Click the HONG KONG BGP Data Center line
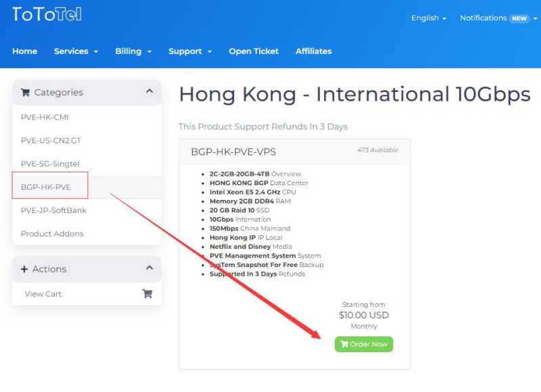Screen dimensions: 541x392 click(259, 183)
